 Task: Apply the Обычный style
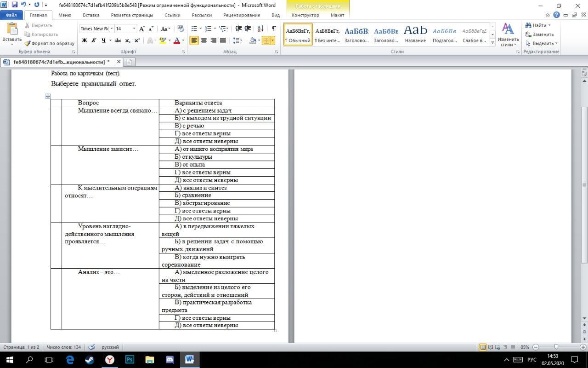(x=298, y=34)
